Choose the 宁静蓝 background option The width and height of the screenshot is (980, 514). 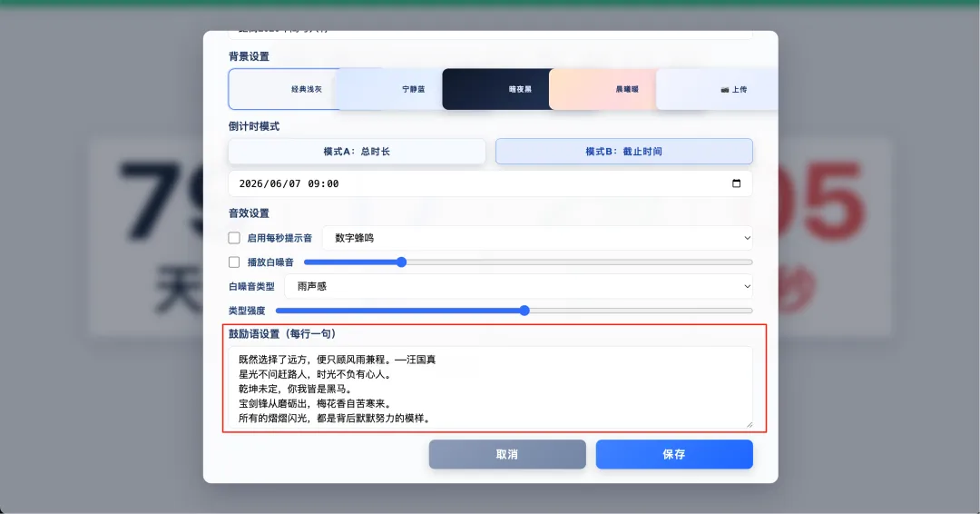pyautogui.click(x=390, y=89)
